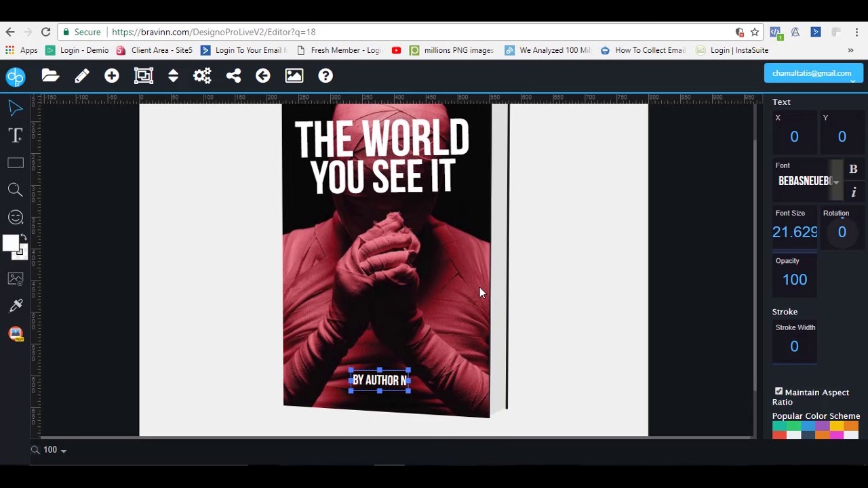Open Fresh Member - Login bookmark
Screen dimensions: 868x488
coord(338,50)
